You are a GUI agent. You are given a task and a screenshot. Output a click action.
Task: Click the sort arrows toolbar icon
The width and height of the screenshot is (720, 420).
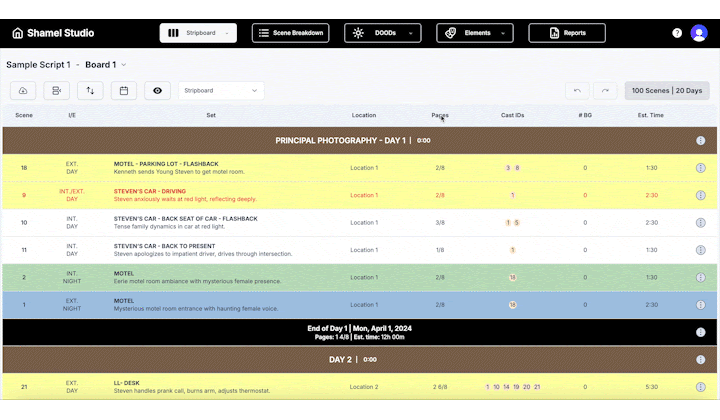click(90, 91)
